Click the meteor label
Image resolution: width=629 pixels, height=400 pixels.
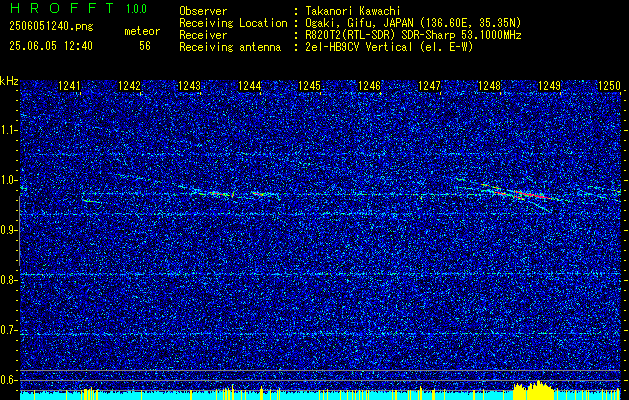tap(142, 31)
